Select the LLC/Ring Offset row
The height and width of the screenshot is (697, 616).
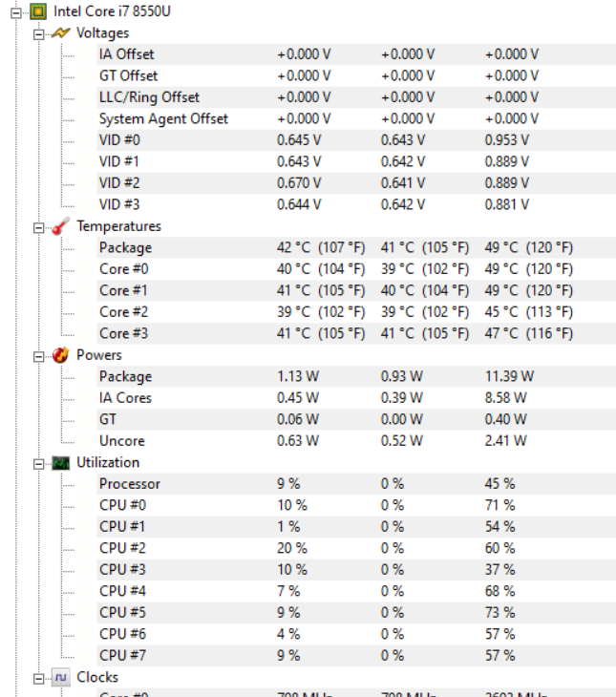[356, 96]
